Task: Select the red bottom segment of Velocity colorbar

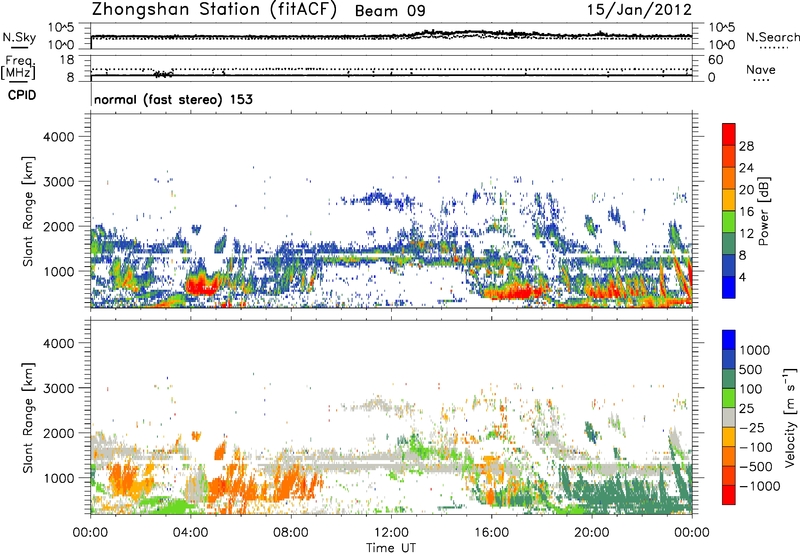Action: click(x=729, y=495)
